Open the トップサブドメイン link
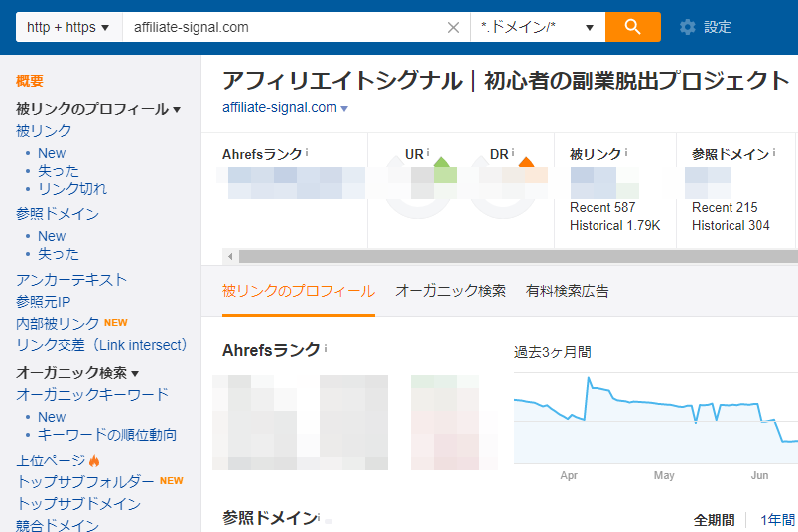Viewport: 798px width, 532px height. click(78, 503)
